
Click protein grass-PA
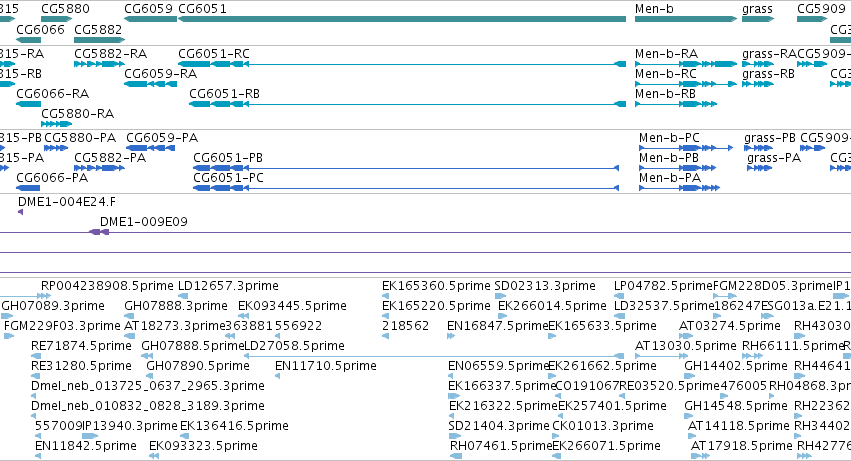pos(774,158)
